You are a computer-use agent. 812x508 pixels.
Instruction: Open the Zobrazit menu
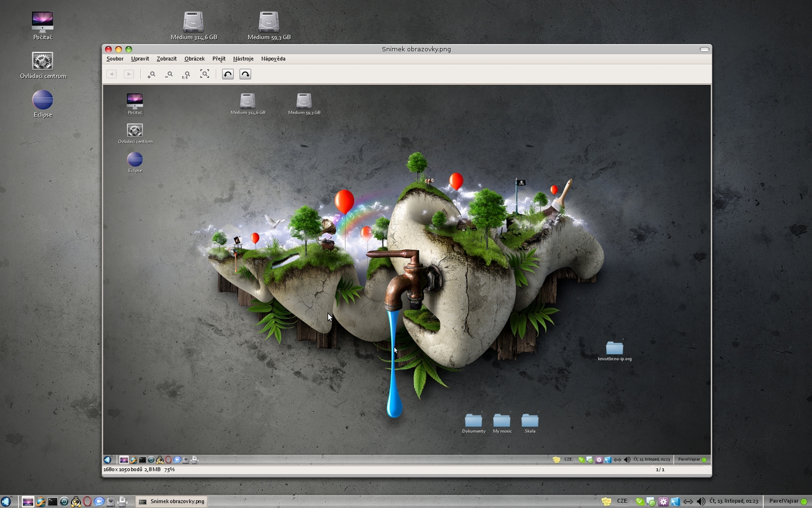coord(166,59)
